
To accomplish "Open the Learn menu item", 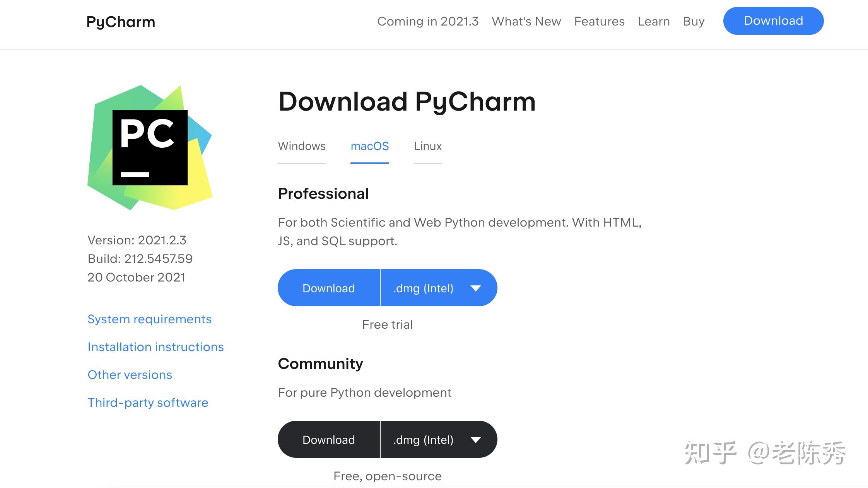I will point(653,21).
